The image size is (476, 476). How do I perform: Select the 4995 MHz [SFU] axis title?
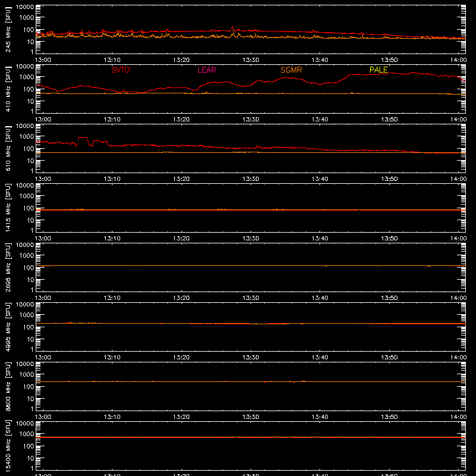(x=8, y=327)
